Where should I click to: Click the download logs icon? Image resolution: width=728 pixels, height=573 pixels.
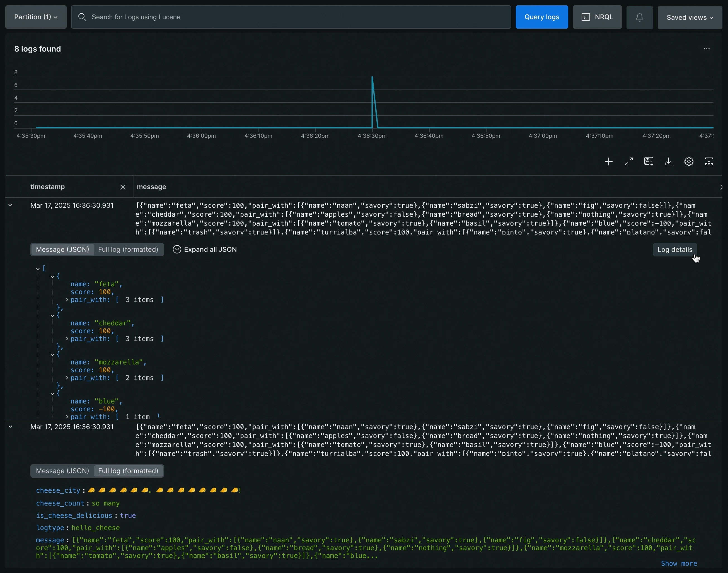click(x=669, y=162)
